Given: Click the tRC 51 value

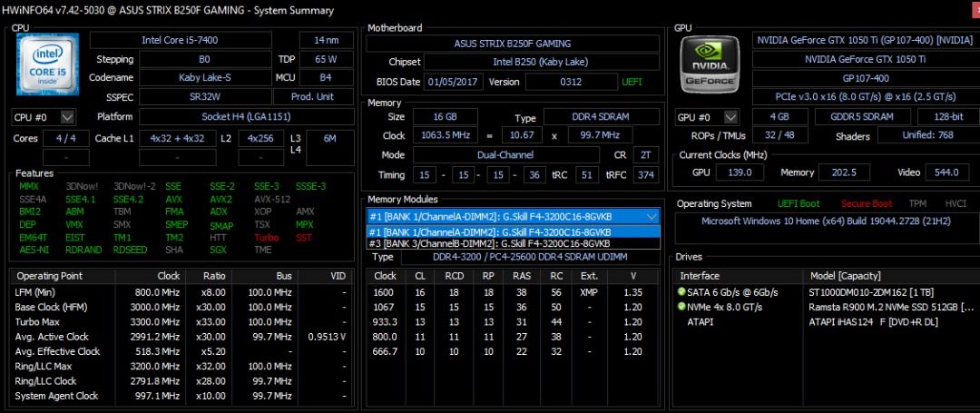Looking at the screenshot, I should pos(586,175).
